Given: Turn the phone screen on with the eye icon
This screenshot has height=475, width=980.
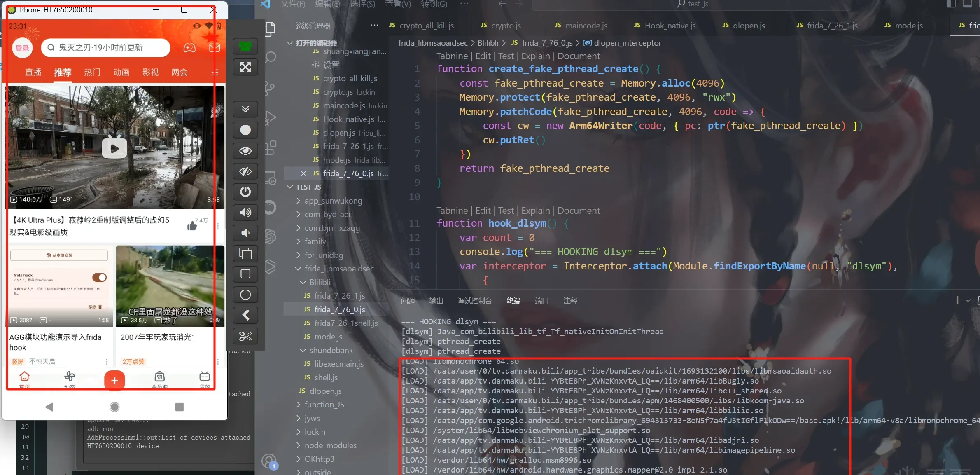Looking at the screenshot, I should pos(245,151).
